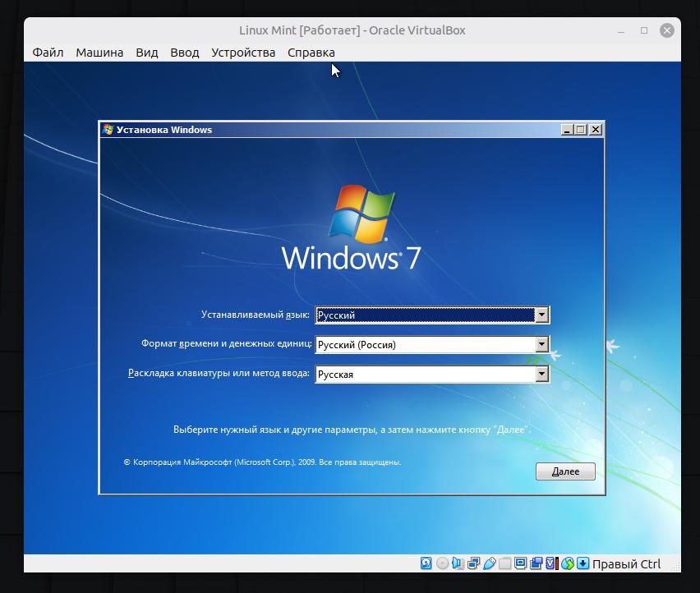
Task: Open the Файл menu
Action: [48, 53]
